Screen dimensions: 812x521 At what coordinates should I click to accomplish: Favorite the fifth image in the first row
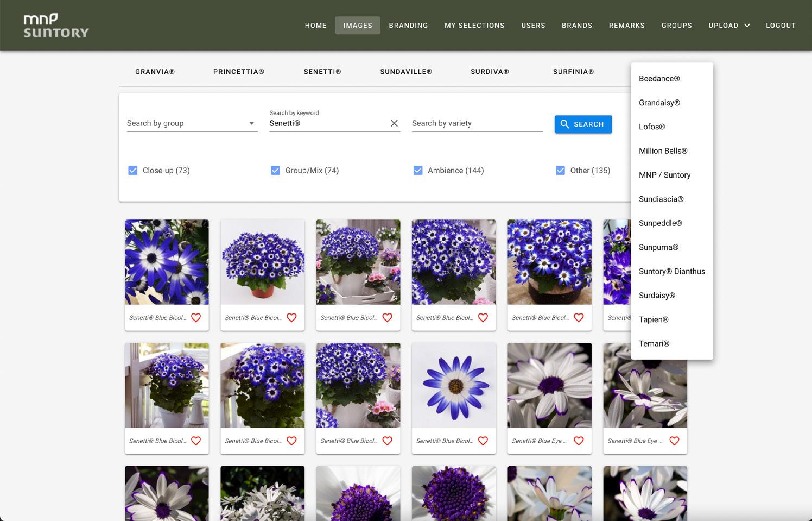point(579,318)
